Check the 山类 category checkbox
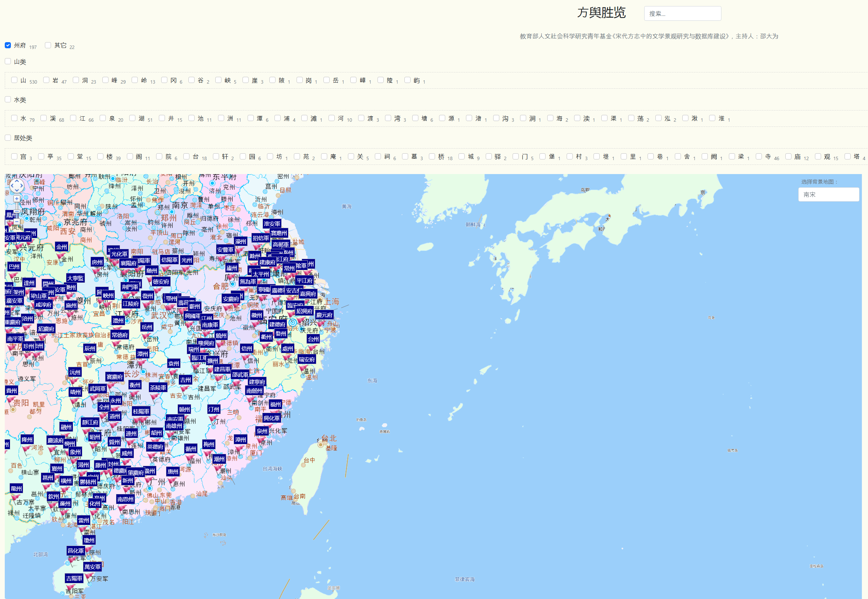This screenshot has height=599, width=868. (8, 61)
